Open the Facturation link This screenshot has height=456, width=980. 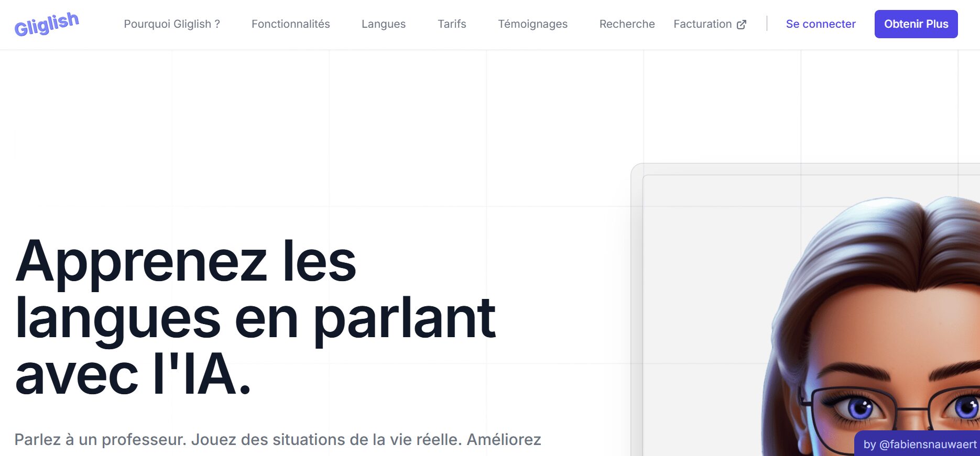pyautogui.click(x=702, y=24)
